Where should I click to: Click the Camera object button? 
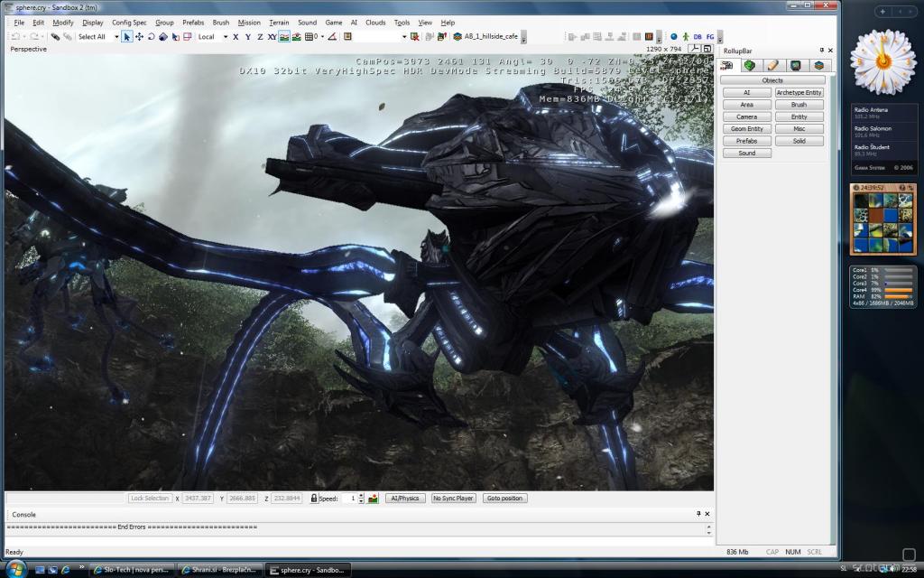[746, 117]
